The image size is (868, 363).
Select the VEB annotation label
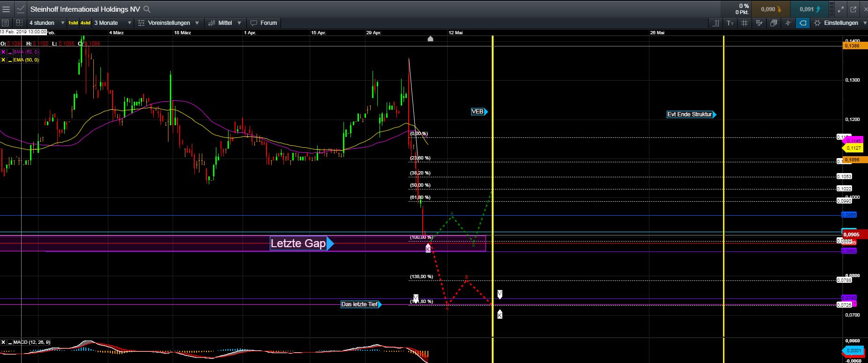[479, 112]
